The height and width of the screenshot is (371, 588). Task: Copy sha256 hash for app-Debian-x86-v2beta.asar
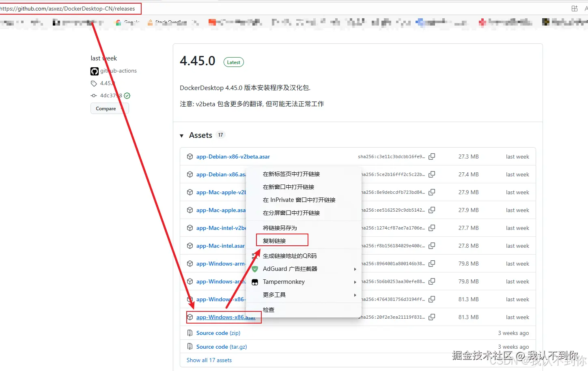click(432, 157)
